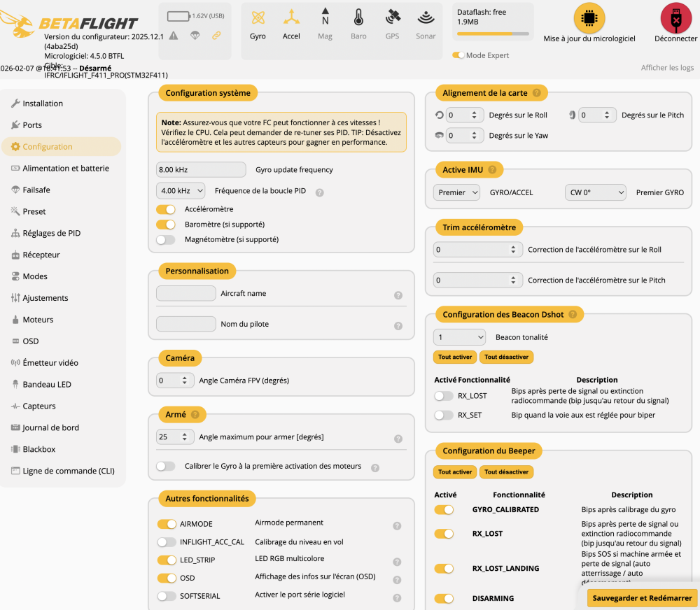Image resolution: width=700 pixels, height=610 pixels.
Task: Click the Nom du pilote input field
Action: 186,324
